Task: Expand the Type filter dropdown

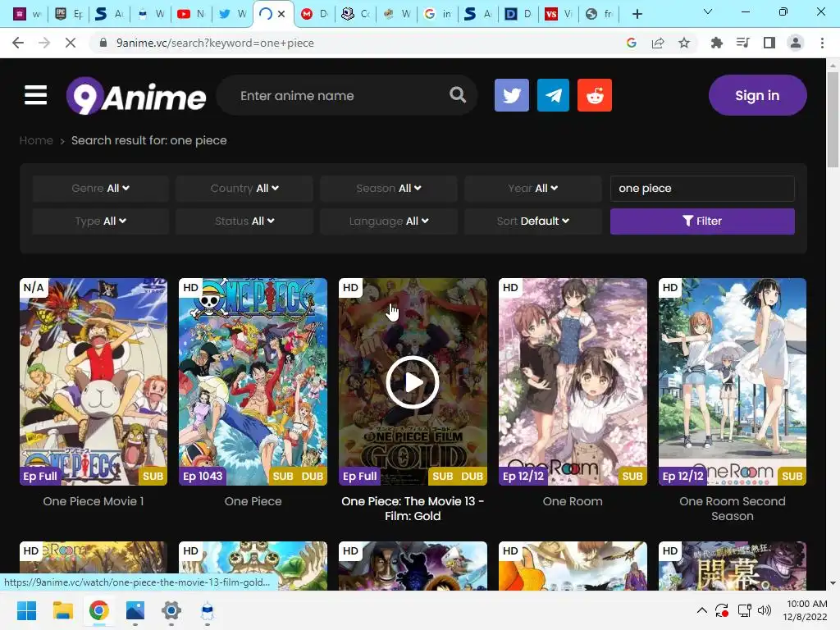Action: tap(101, 221)
